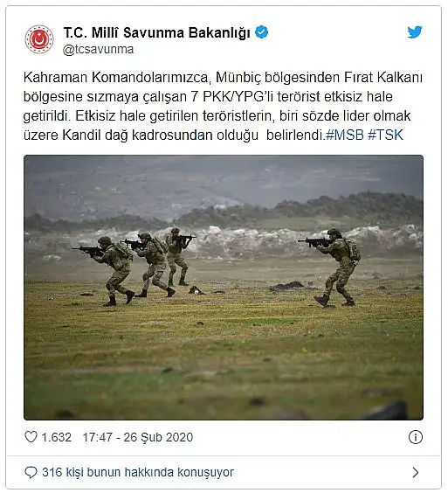Click the text line "üzere Kandil dağ kadrosundan"
This screenshot has width=448, height=500.
119,135
